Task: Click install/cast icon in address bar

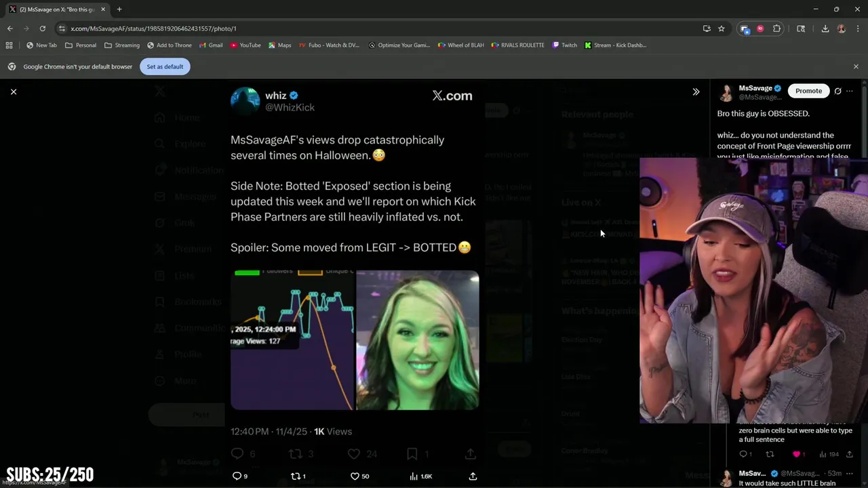Action: [707, 28]
